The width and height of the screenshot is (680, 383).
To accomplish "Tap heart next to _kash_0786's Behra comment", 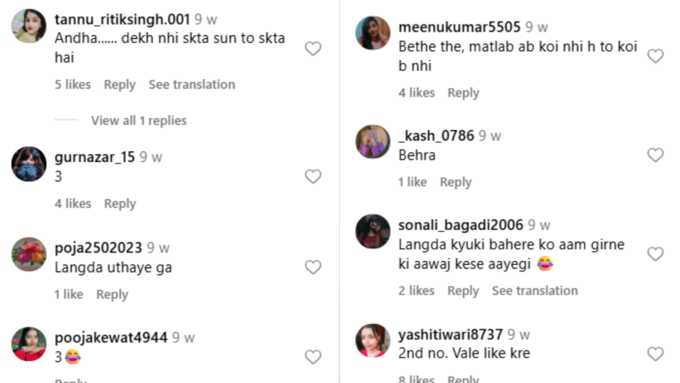I will coord(655,155).
